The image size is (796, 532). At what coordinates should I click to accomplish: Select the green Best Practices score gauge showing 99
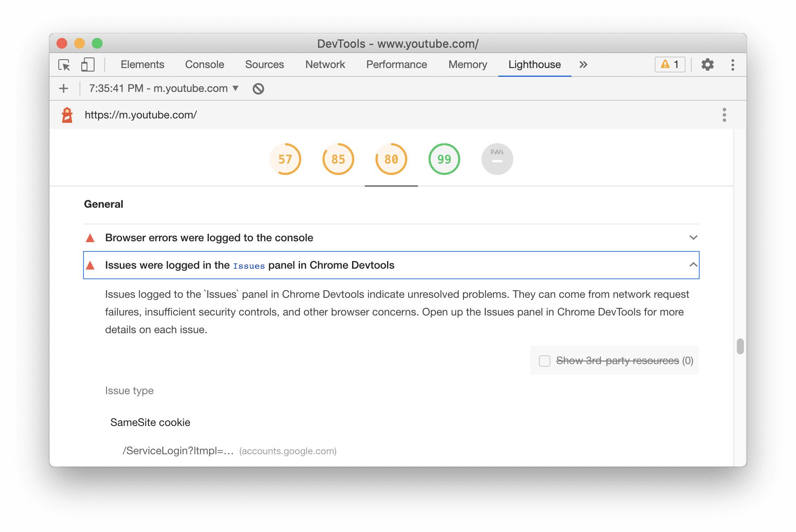(444, 159)
